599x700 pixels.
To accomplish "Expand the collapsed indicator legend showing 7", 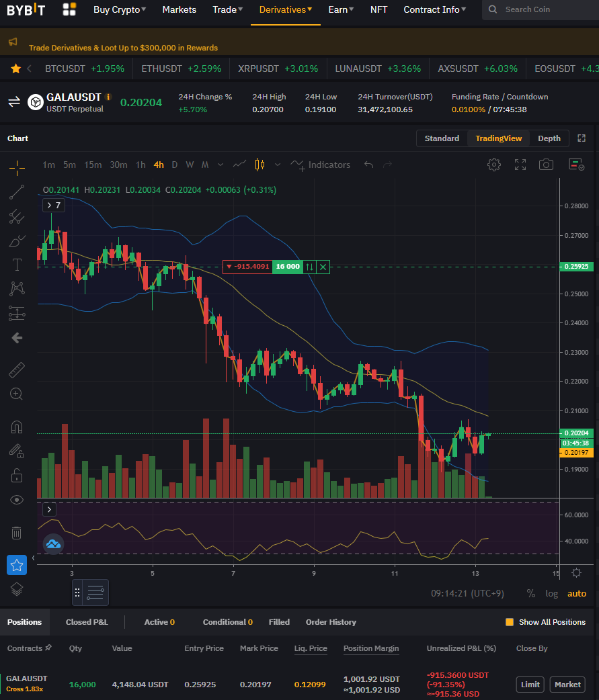I will 54,206.
